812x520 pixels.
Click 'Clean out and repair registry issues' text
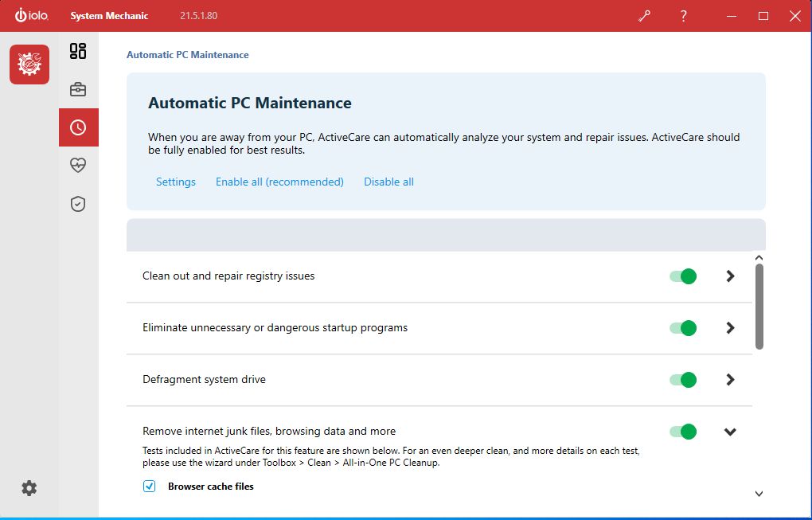coord(228,276)
